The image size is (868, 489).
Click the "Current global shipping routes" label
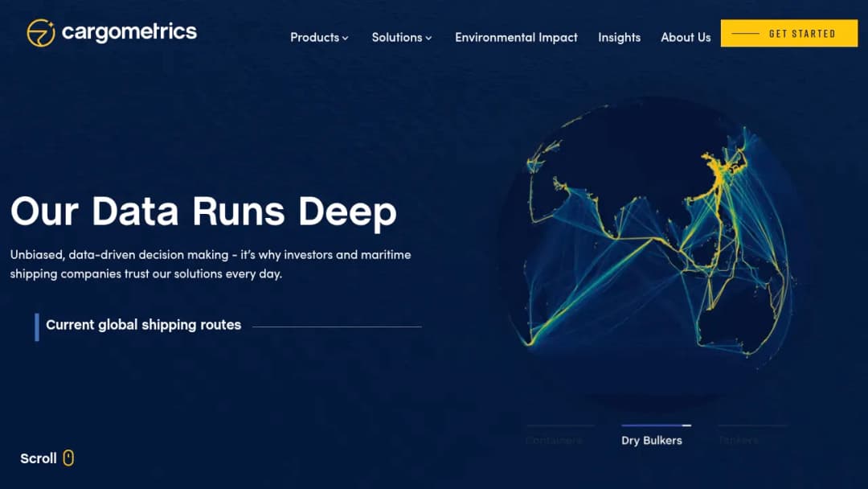click(x=143, y=325)
